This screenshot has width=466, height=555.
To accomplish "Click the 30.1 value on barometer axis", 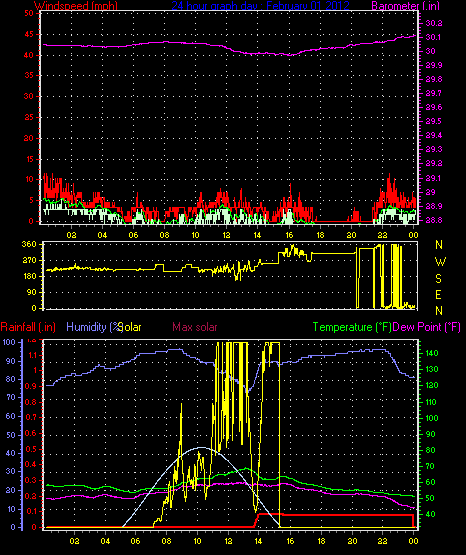I will pos(434,38).
